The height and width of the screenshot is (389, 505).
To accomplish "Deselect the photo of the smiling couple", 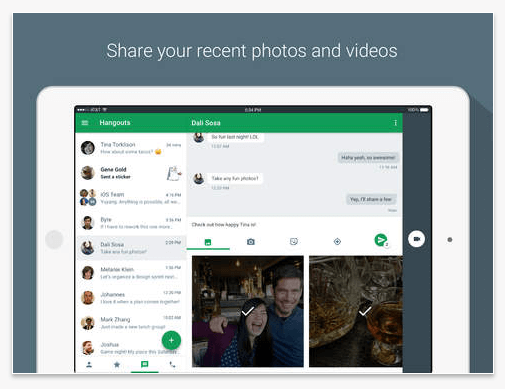I will pos(248,311).
